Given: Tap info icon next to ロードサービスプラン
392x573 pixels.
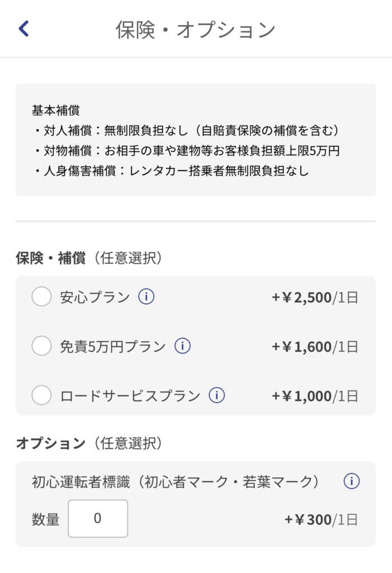Looking at the screenshot, I should (x=216, y=395).
